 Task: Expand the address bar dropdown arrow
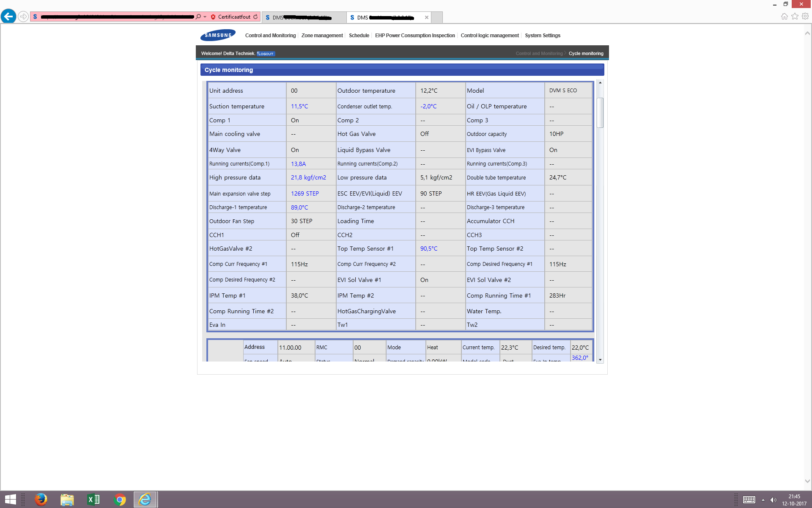point(205,17)
